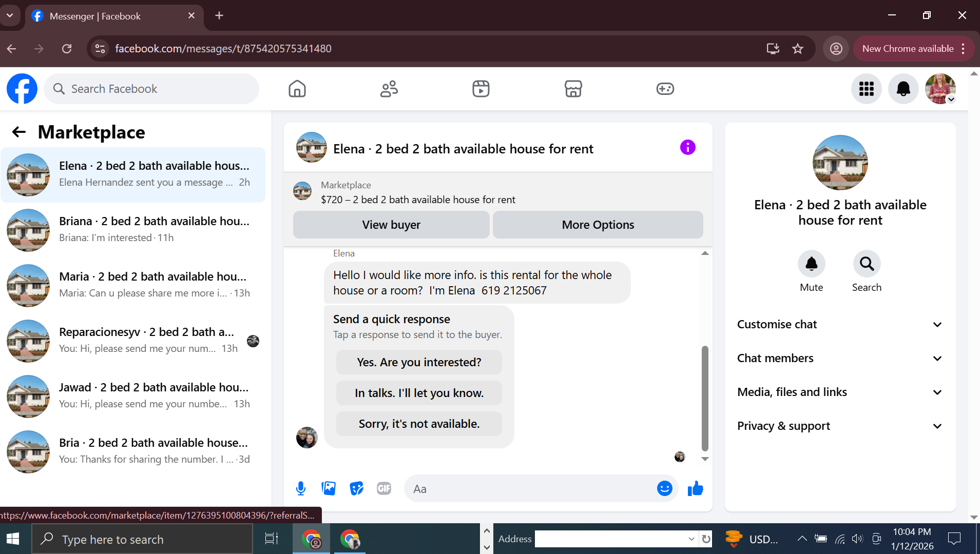
Task: Click Elena's sender avatar beside quick responses
Action: click(307, 438)
